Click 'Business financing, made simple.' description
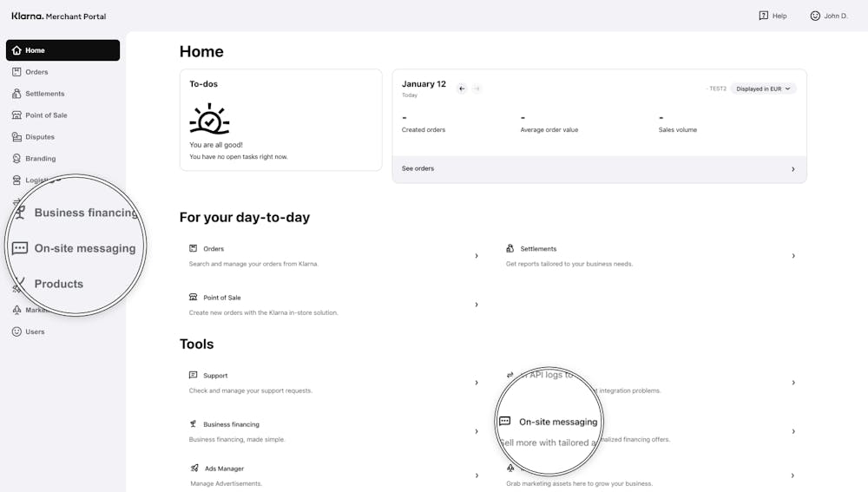Viewport: 868px width, 492px height. 237,439
